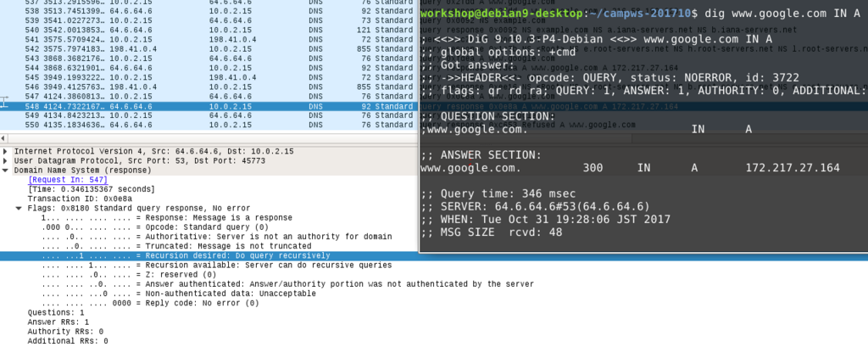Select the Authoritative flag line

point(216,237)
